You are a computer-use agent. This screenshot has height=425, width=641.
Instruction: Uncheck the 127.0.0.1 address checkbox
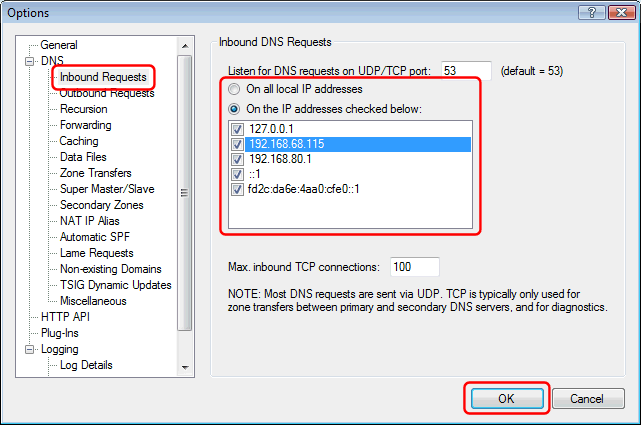click(x=236, y=129)
